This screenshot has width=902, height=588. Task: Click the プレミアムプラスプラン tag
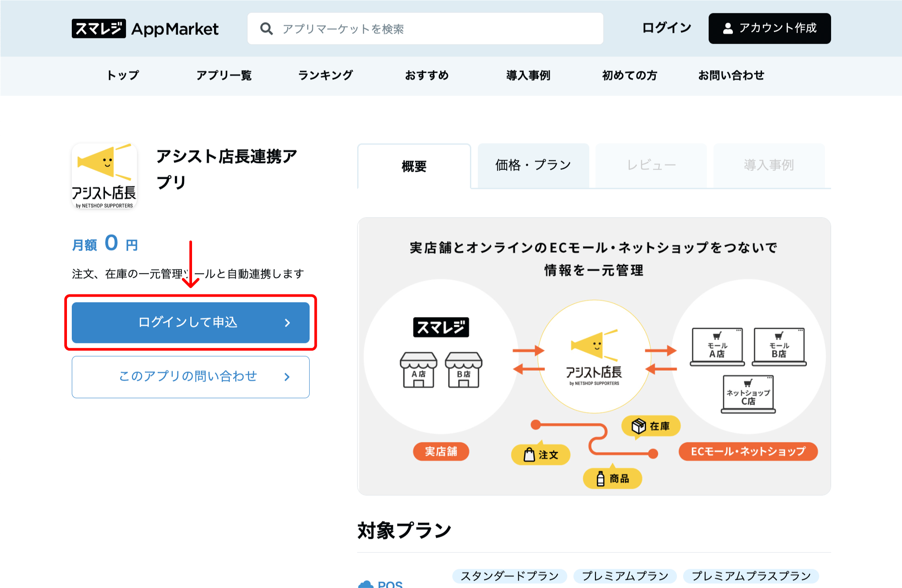751,576
